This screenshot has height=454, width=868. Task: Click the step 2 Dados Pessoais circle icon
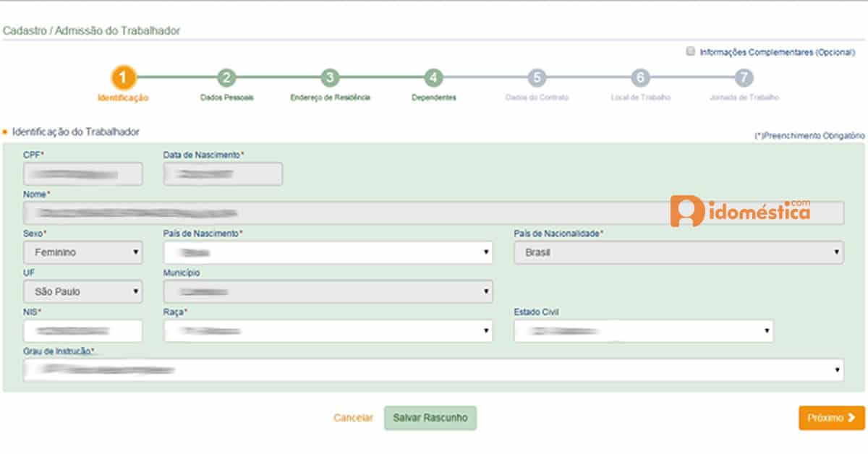pos(226,76)
